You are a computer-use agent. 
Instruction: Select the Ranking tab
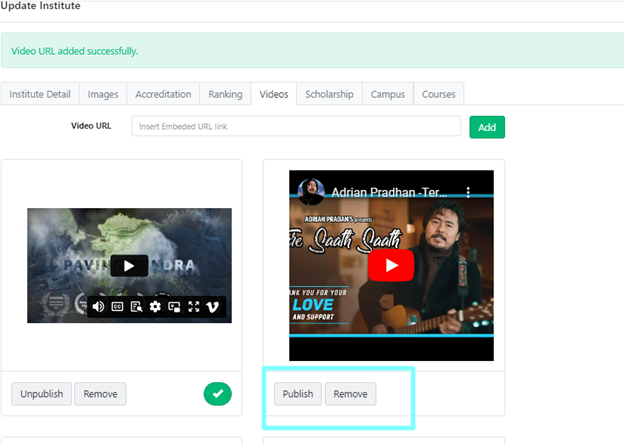[225, 94]
